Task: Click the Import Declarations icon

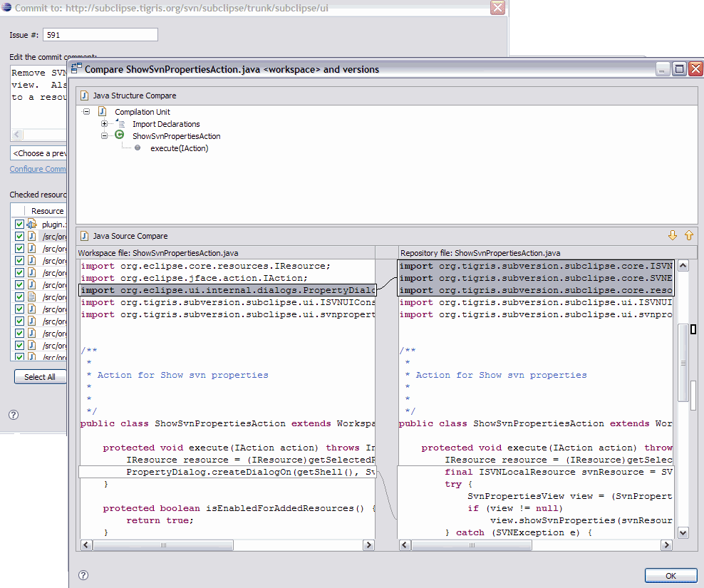Action: pos(120,123)
